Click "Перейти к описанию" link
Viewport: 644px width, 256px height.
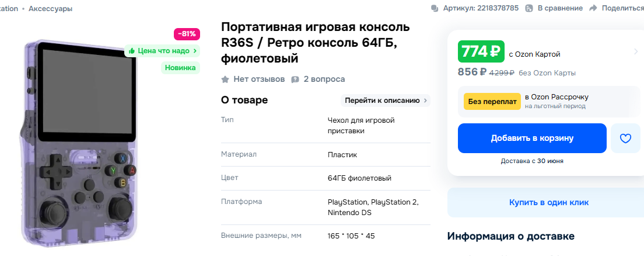(385, 101)
